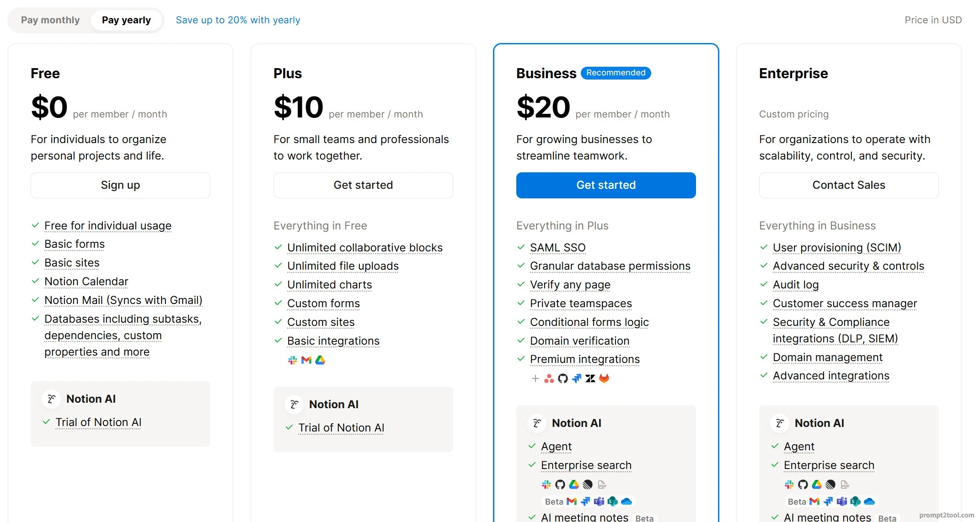Click the Google Drive icon in Plus plan
The height and width of the screenshot is (522, 980).
coord(320,360)
